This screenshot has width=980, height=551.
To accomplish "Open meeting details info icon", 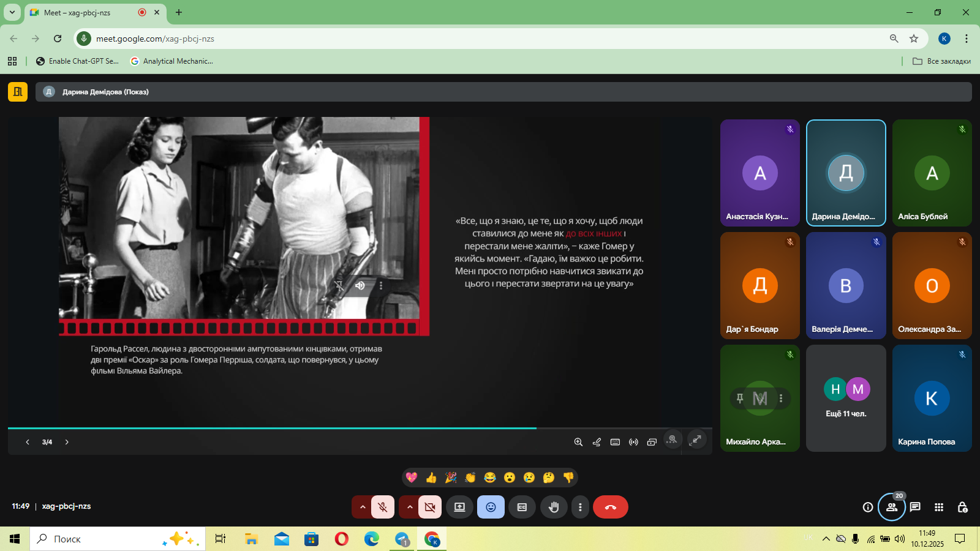I will point(868,507).
